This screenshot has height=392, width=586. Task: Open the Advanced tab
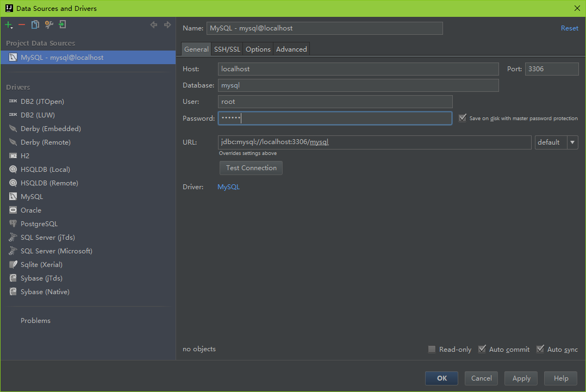291,49
